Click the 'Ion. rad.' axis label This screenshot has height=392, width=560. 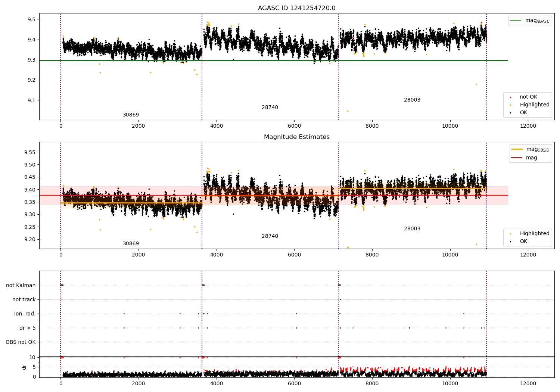point(25,314)
